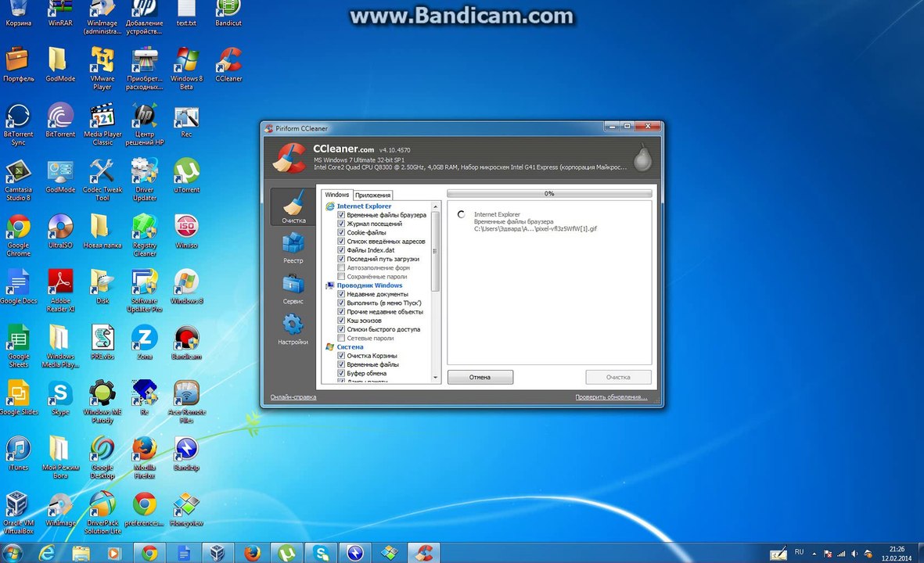Open the Очистка cleaner section in CCleaner

[x=293, y=206]
